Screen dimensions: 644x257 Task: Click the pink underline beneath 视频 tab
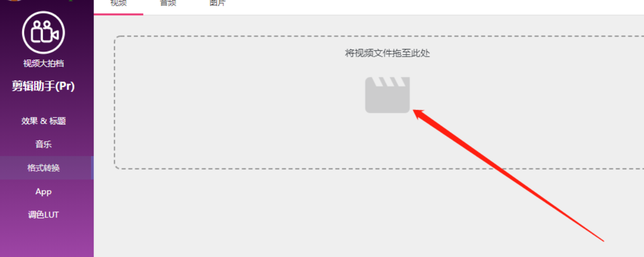pos(118,14)
